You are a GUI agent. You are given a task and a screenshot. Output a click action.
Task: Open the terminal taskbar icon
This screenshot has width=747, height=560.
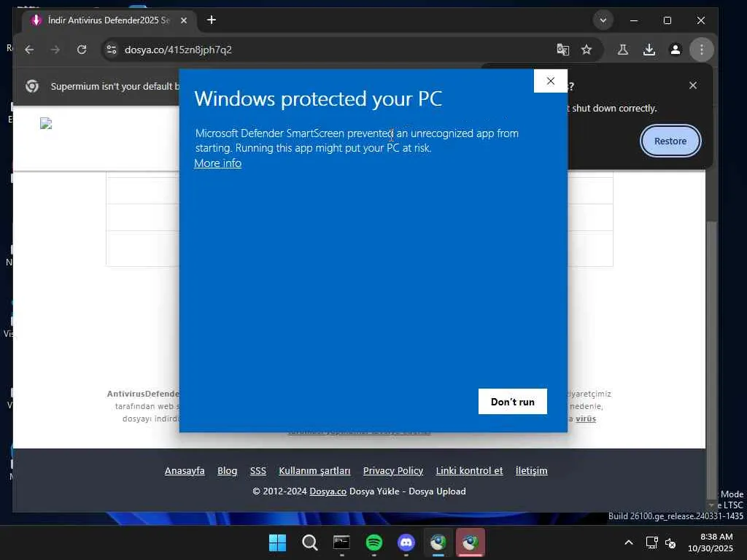click(341, 542)
